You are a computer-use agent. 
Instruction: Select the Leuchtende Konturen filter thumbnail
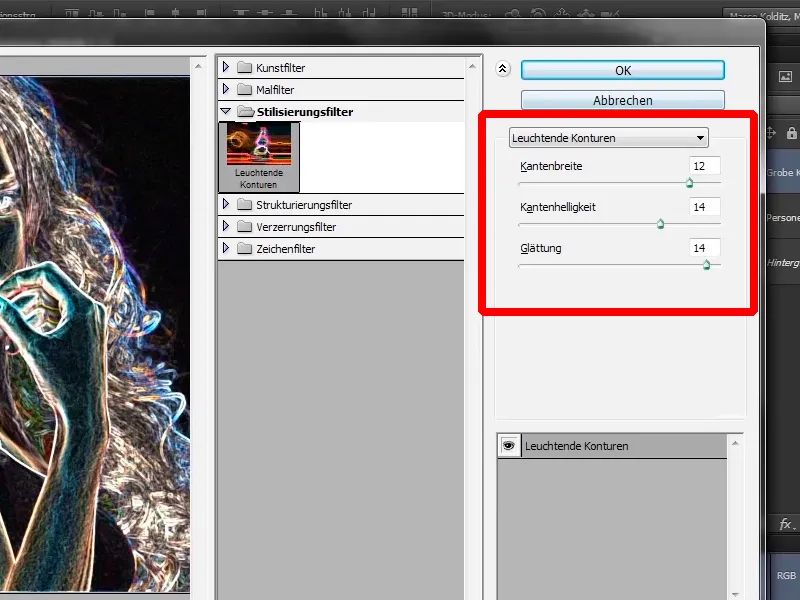click(x=259, y=157)
